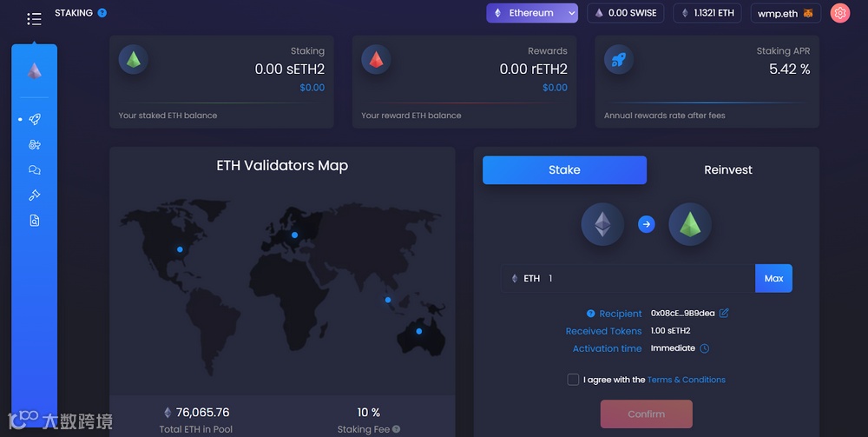Open the wmp.eth wallet account button
This screenshot has height=437, width=868.
[x=786, y=13]
